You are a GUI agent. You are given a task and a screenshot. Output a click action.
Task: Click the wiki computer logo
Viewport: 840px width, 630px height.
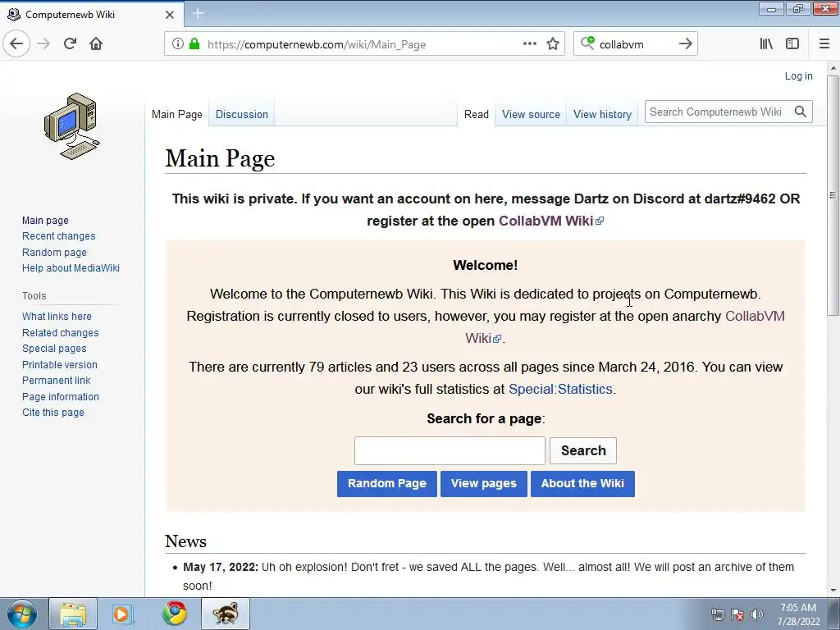pos(72,126)
